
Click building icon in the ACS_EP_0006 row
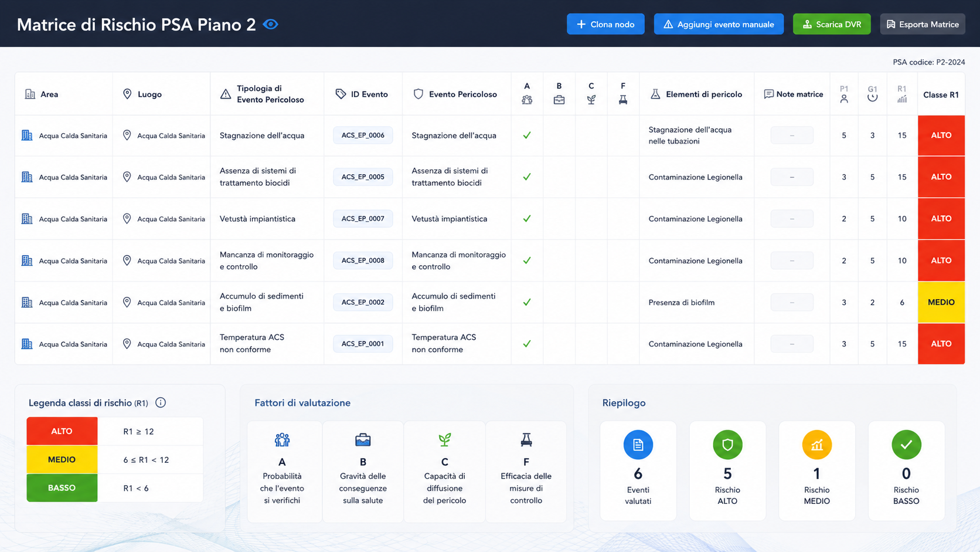27,136
